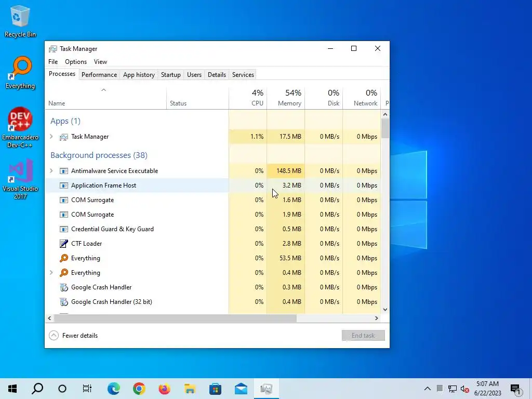This screenshot has width=532, height=399.
Task: Click the vertical scrollbar down arrow
Action: pos(385,310)
